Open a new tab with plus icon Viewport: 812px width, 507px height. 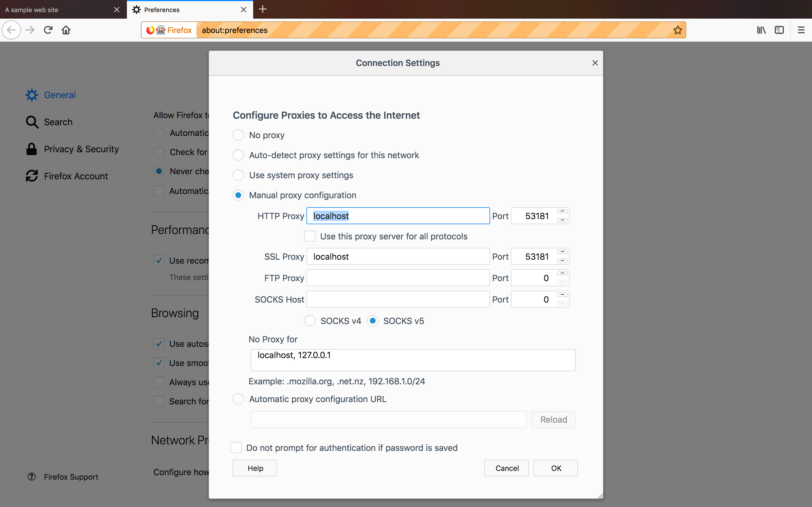[263, 9]
